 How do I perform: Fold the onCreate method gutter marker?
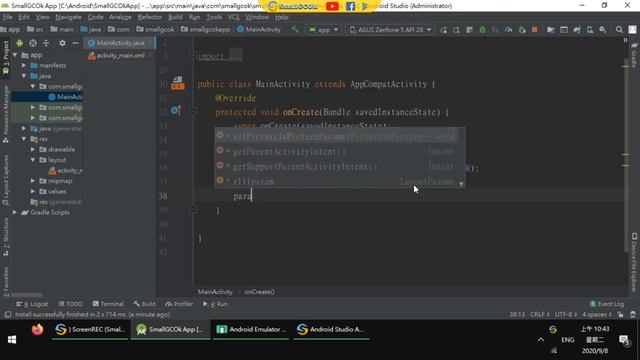(193, 111)
